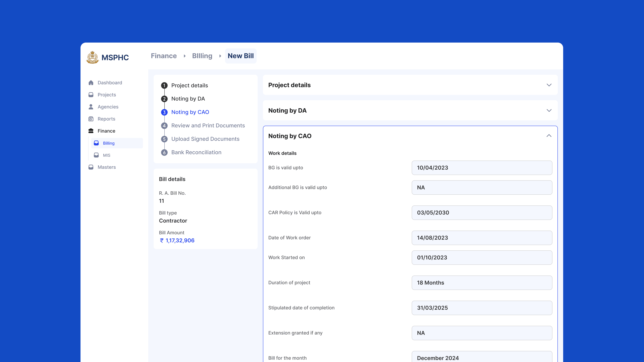The image size is (644, 362).
Task: Click the BG is valid upto date field
Action: [482, 168]
